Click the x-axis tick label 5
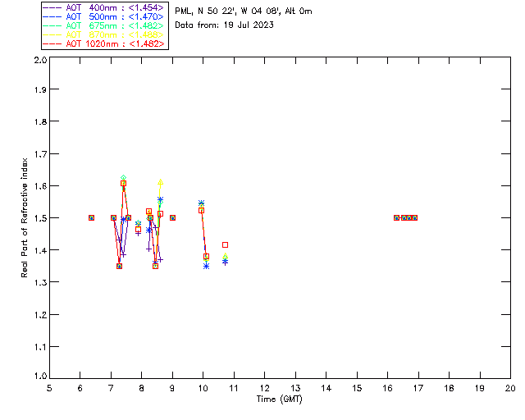 point(49,388)
